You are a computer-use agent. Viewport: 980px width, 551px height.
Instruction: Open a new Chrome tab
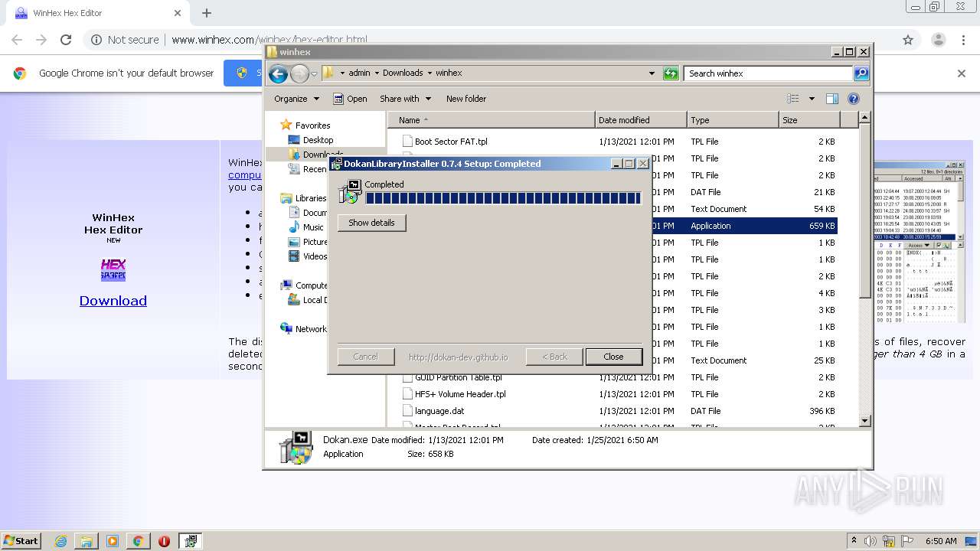click(207, 13)
